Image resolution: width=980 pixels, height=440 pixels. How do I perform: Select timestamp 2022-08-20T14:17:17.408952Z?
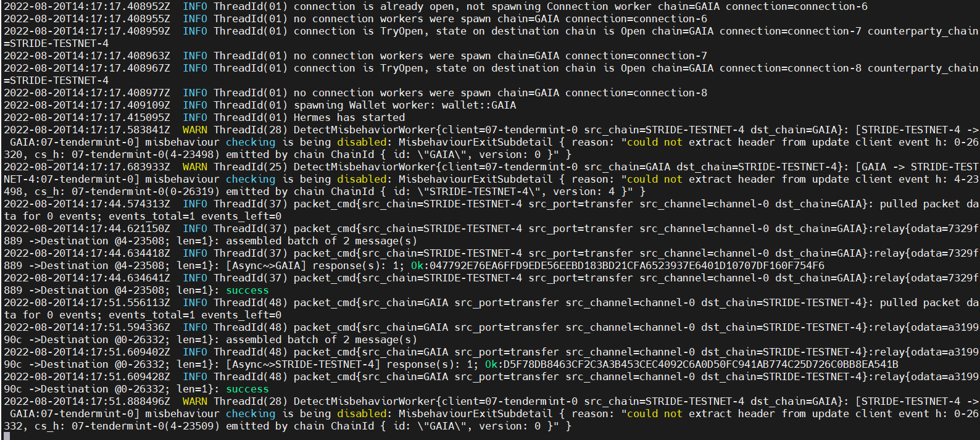(87, 6)
